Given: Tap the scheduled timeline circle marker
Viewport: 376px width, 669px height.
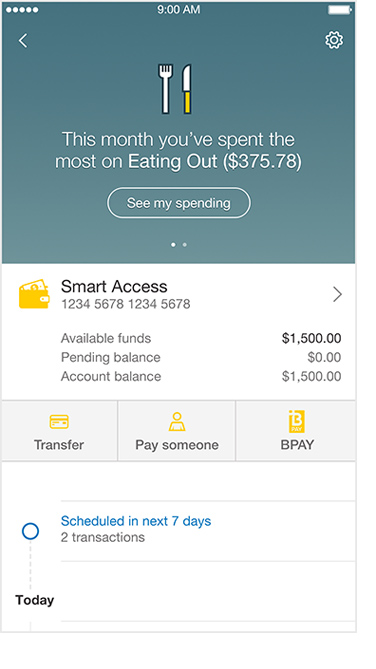Looking at the screenshot, I should 30,531.
